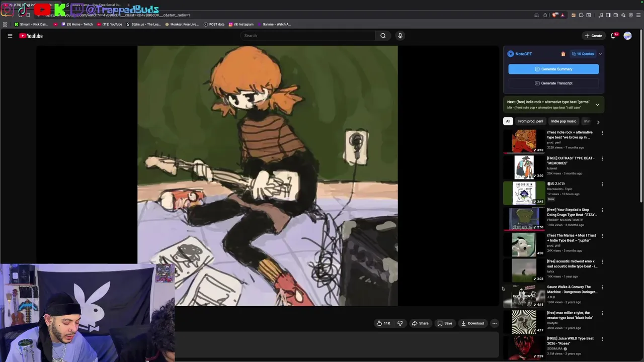
Task: Open options for 'Your Stepdad x Stop' video
Action: coord(602,210)
